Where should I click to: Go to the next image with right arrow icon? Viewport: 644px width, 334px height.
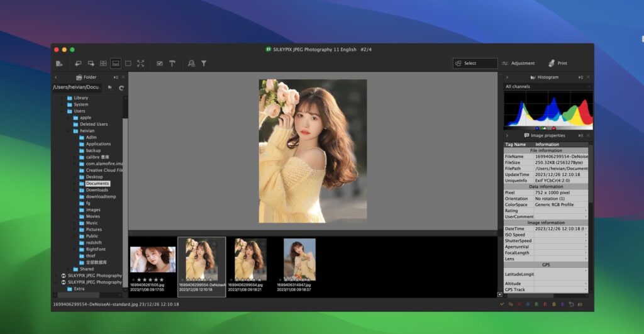91,64
